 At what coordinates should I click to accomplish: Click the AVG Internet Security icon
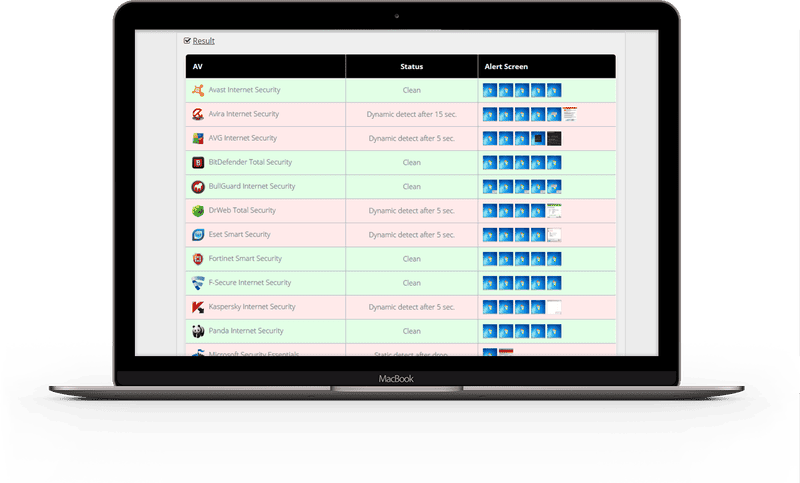pos(198,138)
